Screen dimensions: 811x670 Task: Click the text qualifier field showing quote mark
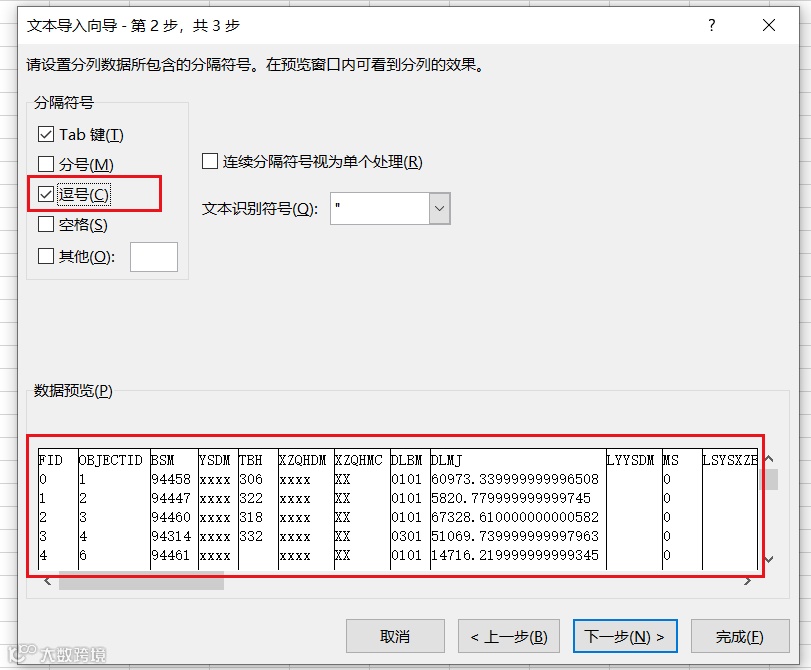pyautogui.click(x=380, y=209)
